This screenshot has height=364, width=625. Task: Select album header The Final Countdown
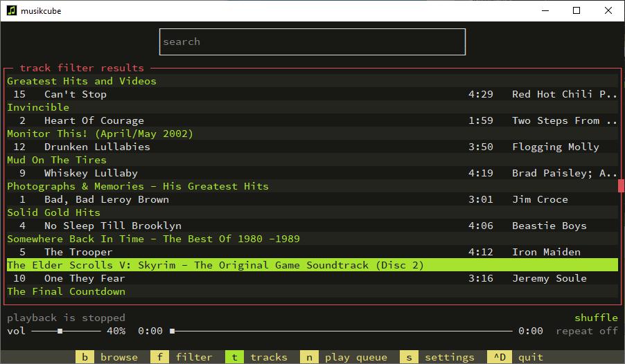[312, 291]
